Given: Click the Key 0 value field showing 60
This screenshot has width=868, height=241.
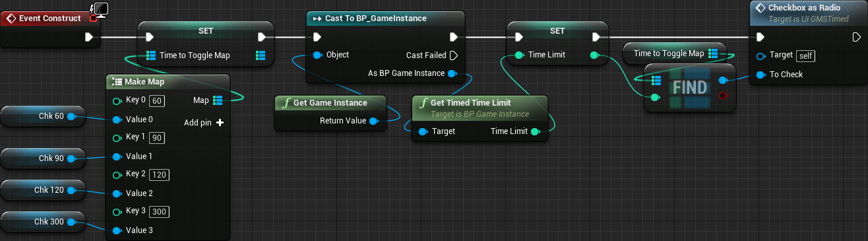Looking at the screenshot, I should click(157, 101).
